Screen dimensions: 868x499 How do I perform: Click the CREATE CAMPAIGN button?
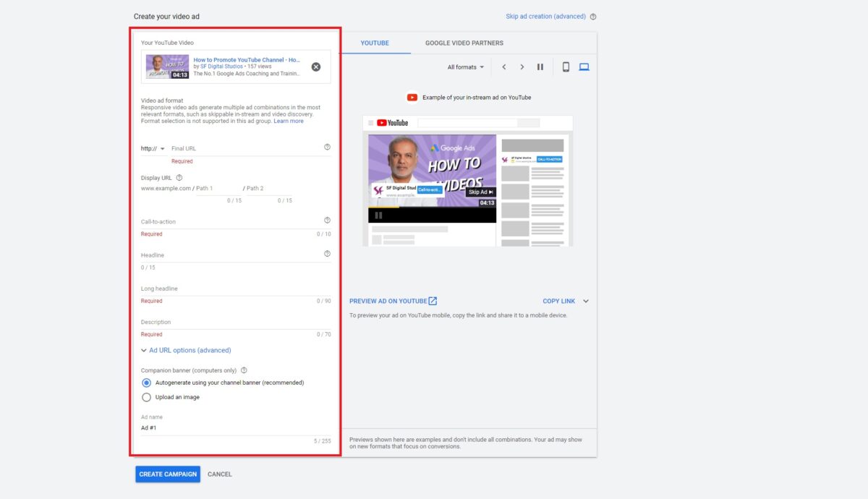tap(168, 474)
